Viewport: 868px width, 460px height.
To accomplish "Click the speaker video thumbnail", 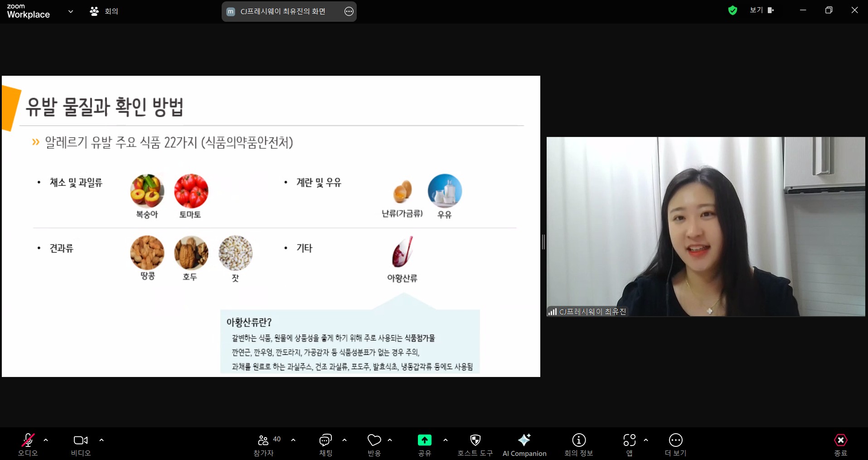I will (x=706, y=226).
